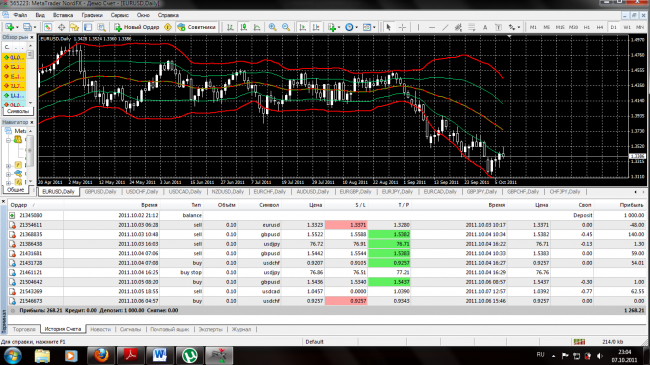This screenshot has height=365, width=650.
Task: Expand the last collapsed Navigator tree node
Action: [x=8, y=182]
